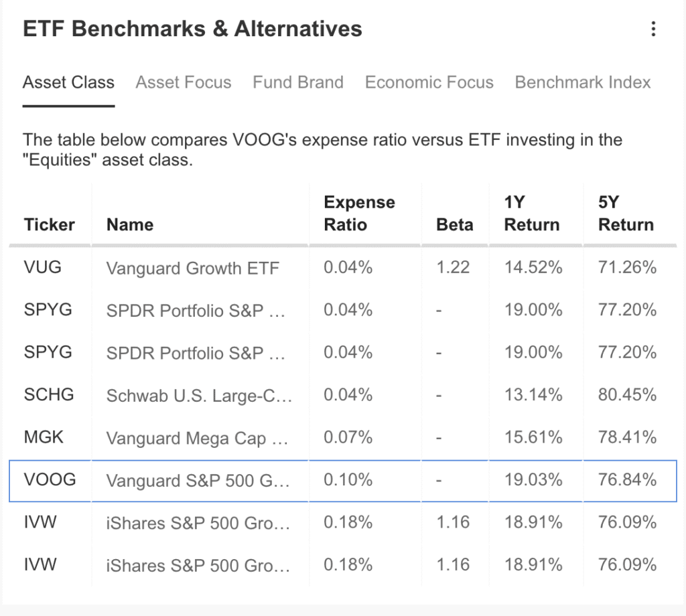Open the three-dot more options menu
686x616 pixels.
[653, 29]
